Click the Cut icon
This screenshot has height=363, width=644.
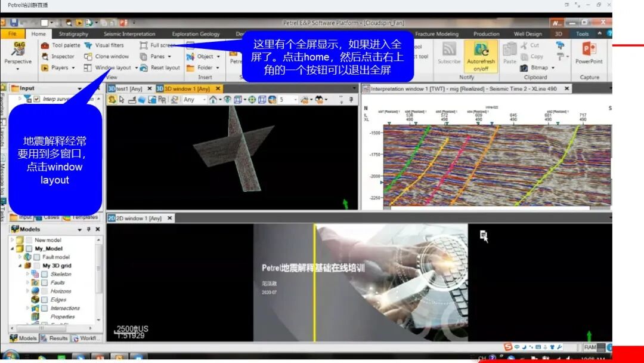point(524,45)
